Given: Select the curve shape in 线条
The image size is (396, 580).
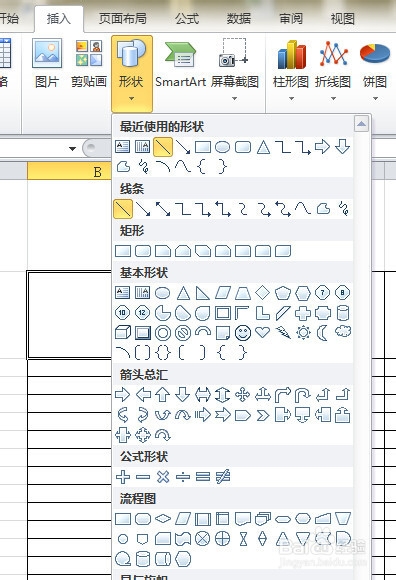Looking at the screenshot, I should [x=303, y=209].
